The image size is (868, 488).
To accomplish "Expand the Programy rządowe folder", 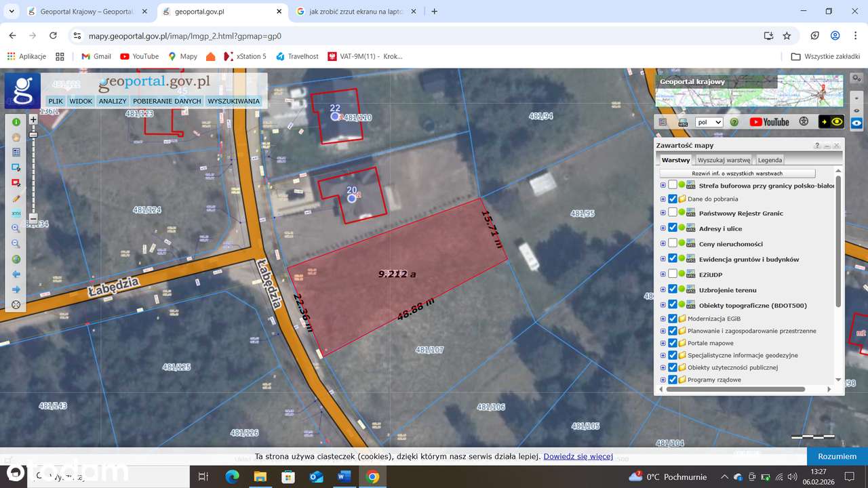I will pos(663,380).
